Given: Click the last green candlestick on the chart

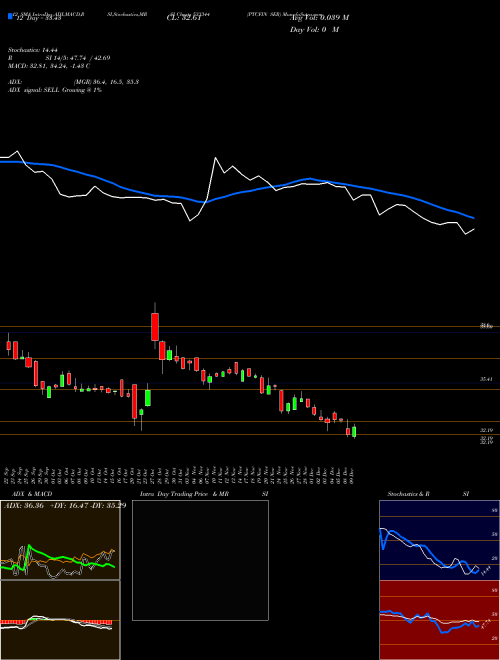Looking at the screenshot, I should click(354, 431).
